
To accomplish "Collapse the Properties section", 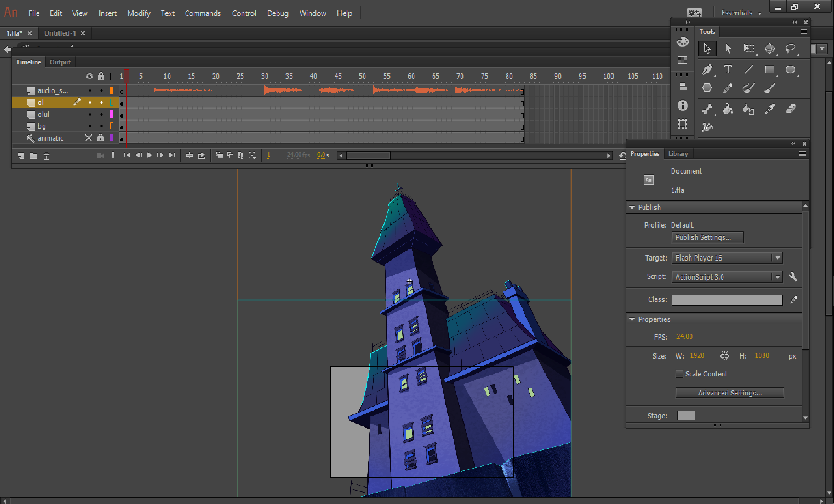I will [x=632, y=319].
